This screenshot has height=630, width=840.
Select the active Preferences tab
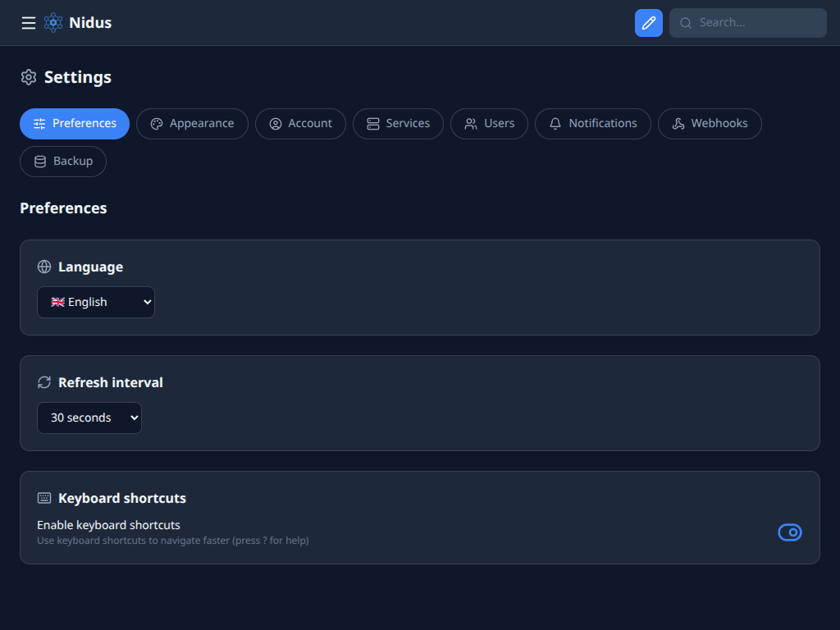[75, 124]
